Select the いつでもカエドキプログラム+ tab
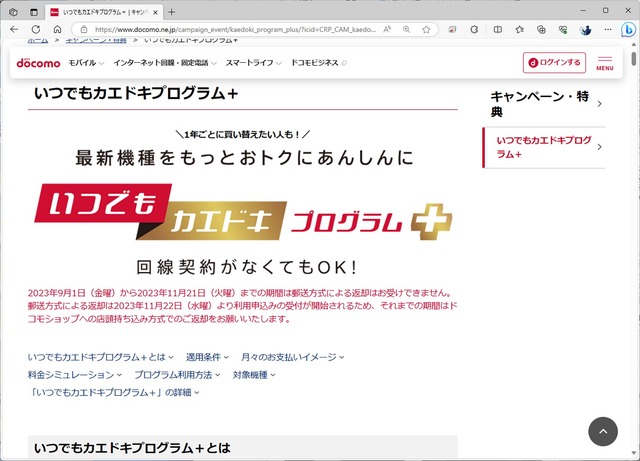640x461 pixels. tap(104, 12)
